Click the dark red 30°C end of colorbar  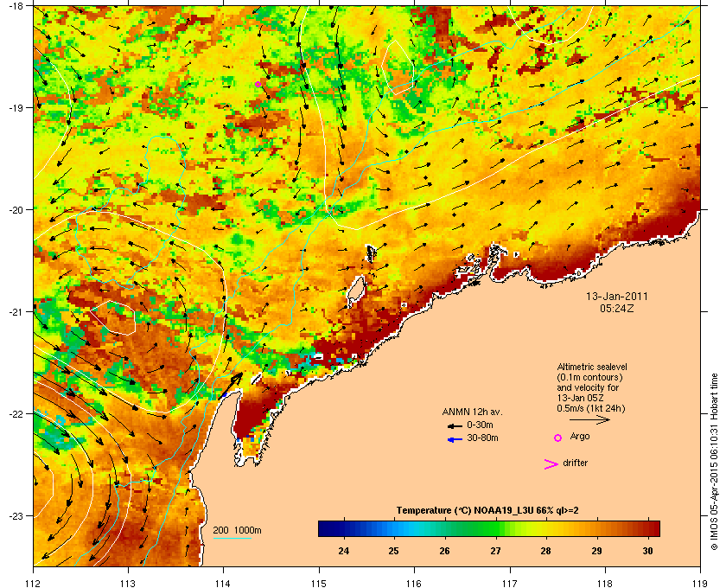click(653, 528)
